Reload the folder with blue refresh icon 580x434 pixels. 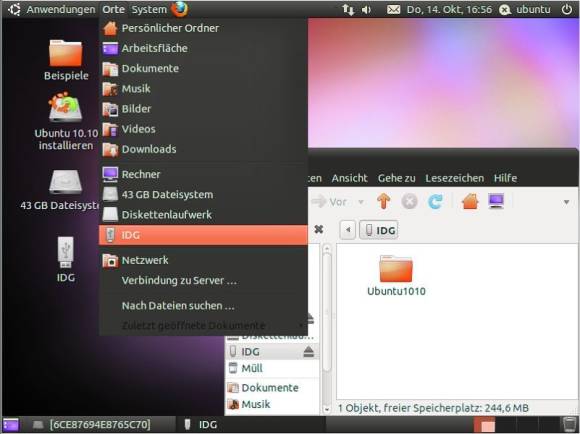coord(435,202)
